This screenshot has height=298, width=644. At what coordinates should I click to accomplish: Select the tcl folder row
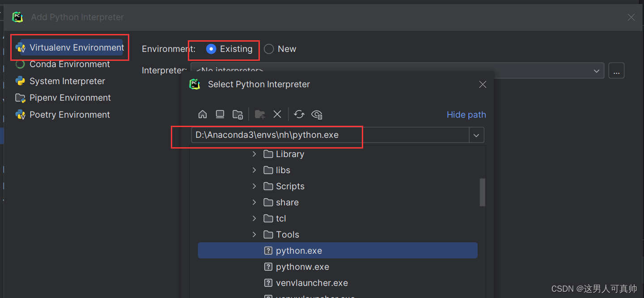[338, 218]
